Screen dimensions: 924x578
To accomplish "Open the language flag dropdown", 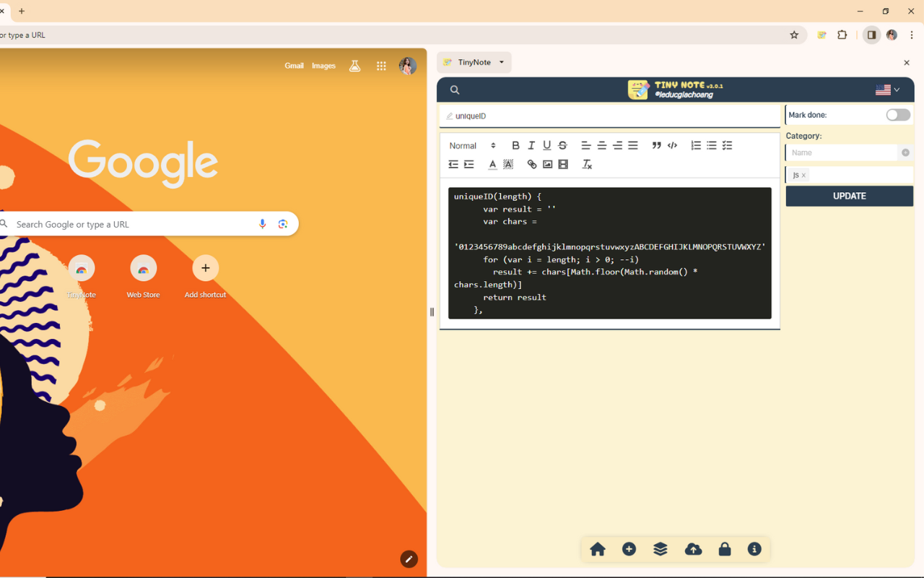I will 888,89.
